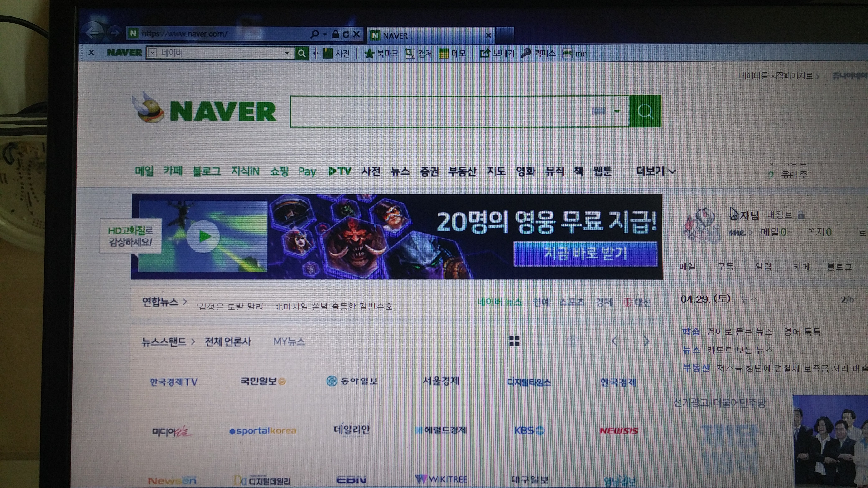Go to next newsstand page arrow
Screen dimensions: 868x488
(646, 341)
